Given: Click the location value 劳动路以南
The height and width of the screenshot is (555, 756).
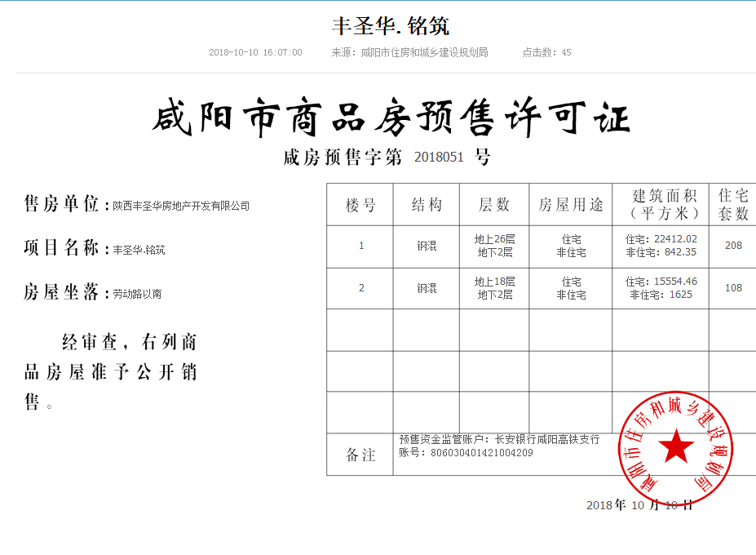Looking at the screenshot, I should pos(137,294).
